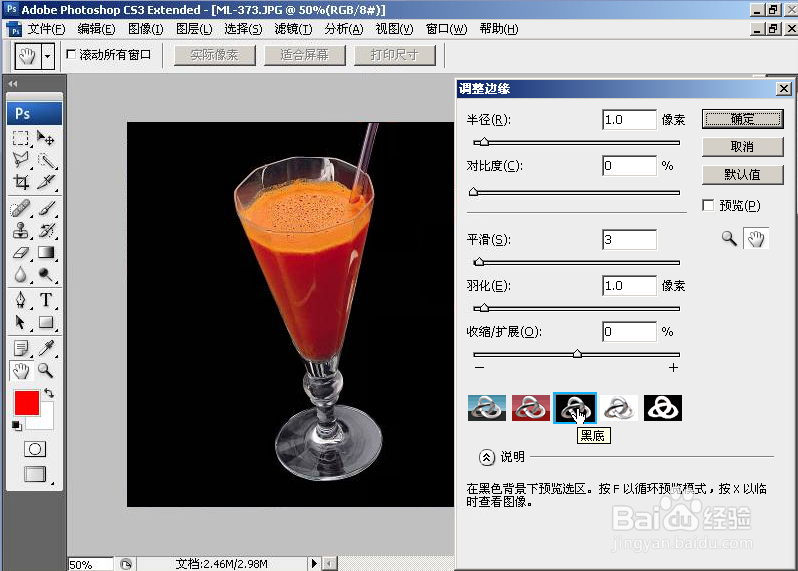Click the 取消 cancel button
This screenshot has width=798, height=571.
(743, 147)
